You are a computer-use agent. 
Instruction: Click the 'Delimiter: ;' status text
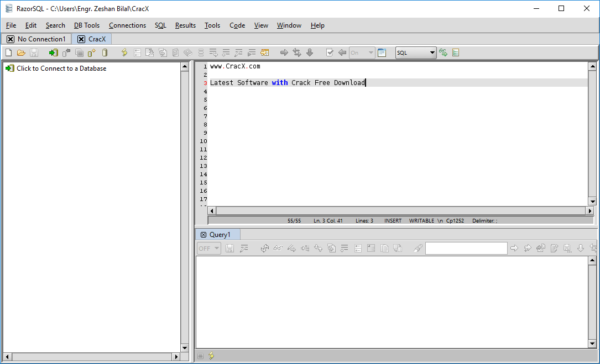pyautogui.click(x=485, y=220)
